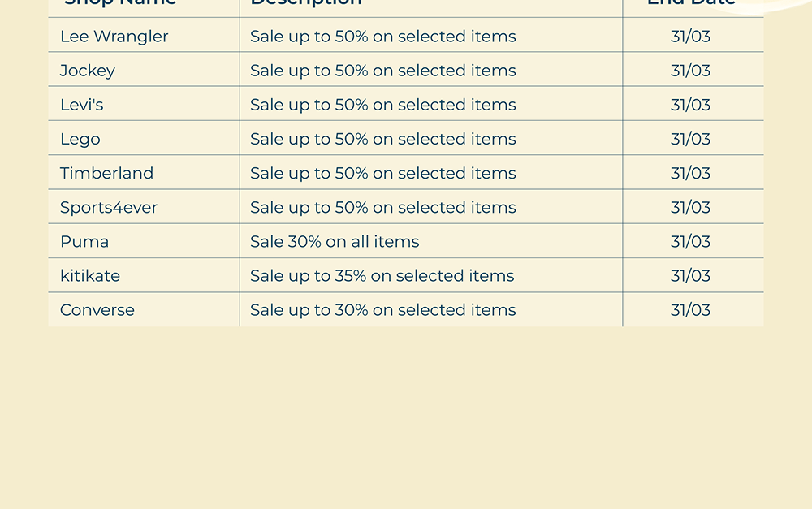Select kitikate's 'Sale up to 35%' description
Viewport: 812px width, 509px height.
pos(382,275)
